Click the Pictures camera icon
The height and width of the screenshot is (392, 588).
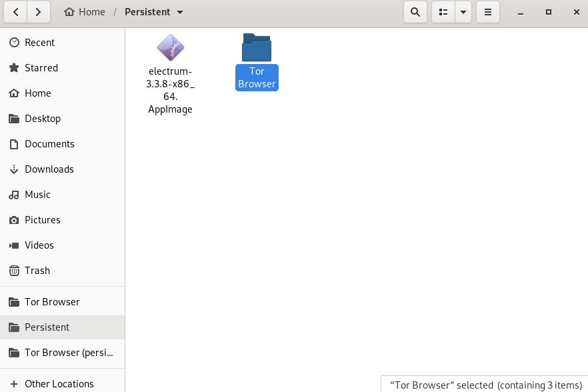14,220
